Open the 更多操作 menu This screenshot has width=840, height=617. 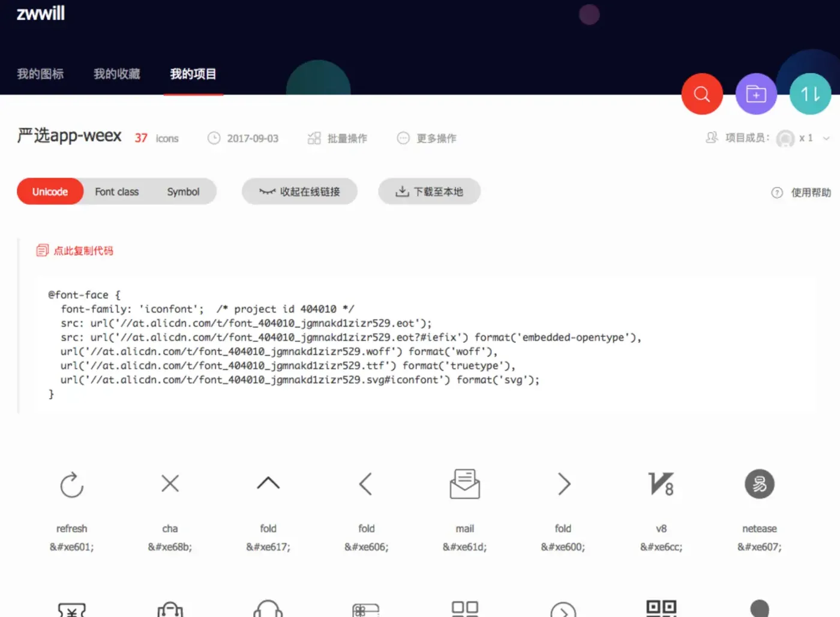coord(427,139)
